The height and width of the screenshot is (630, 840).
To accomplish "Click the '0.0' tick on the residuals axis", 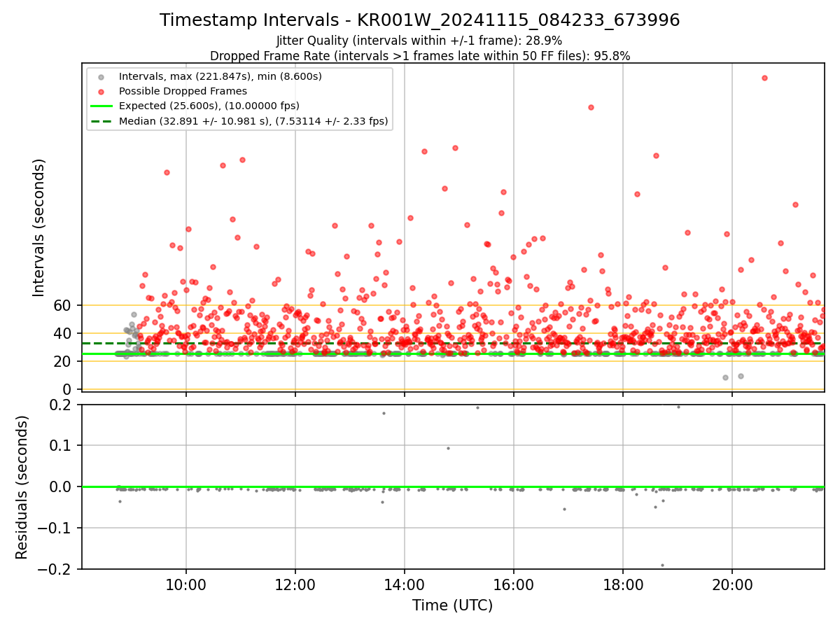I will click(61, 486).
